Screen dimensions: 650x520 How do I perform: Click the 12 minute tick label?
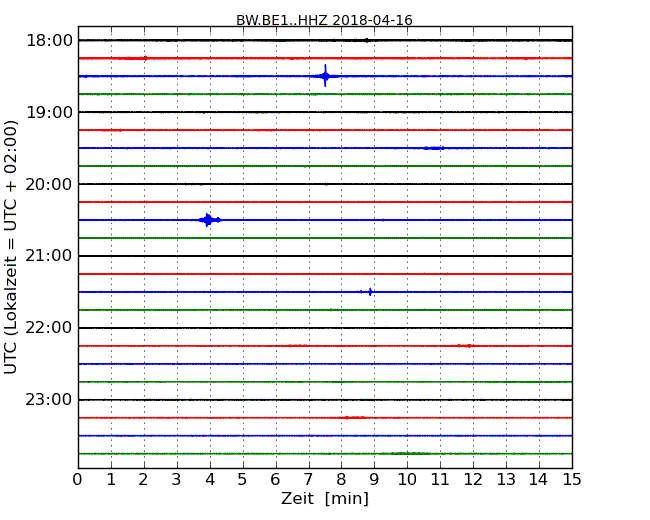click(x=473, y=480)
